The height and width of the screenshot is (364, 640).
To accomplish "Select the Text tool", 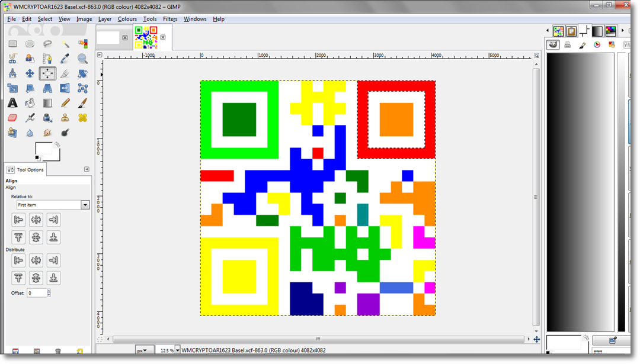I will (12, 103).
